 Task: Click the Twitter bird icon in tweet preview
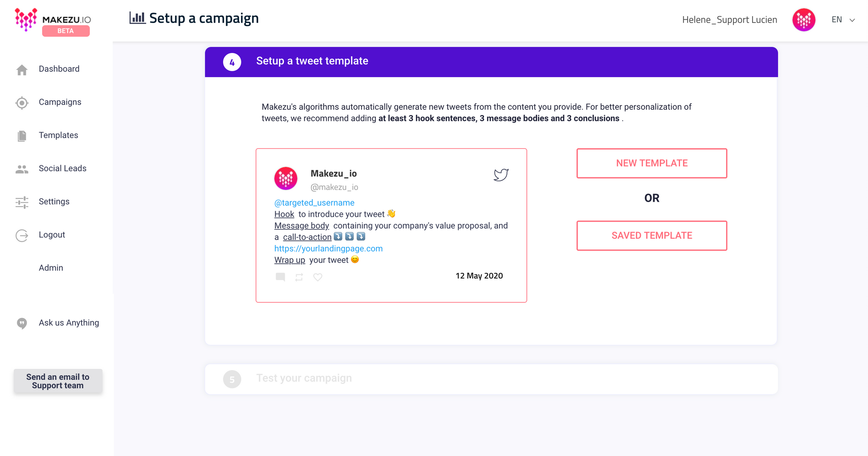[501, 174]
